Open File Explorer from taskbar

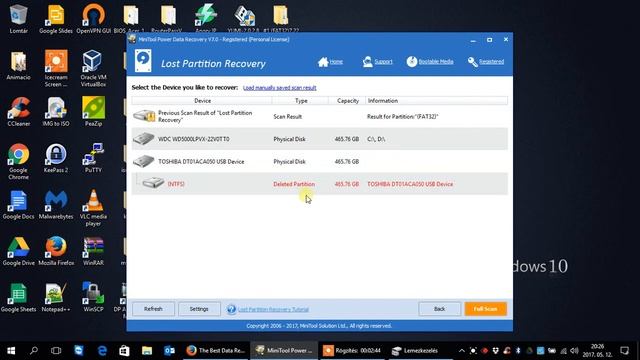[147, 351]
